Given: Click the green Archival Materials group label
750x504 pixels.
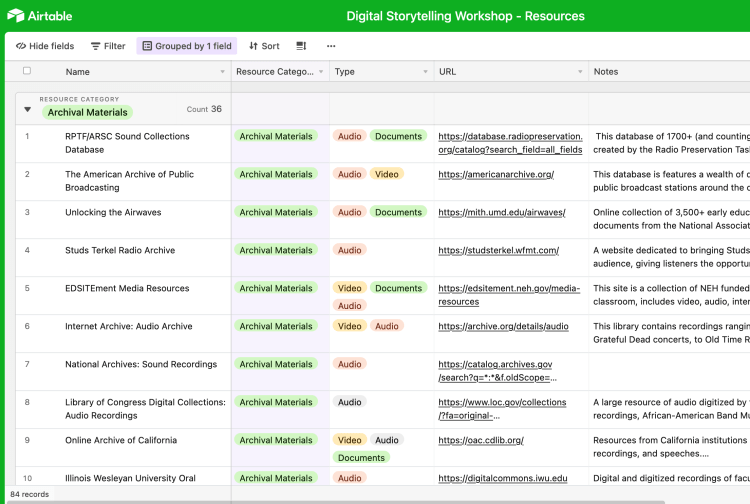Looking at the screenshot, I should (87, 113).
